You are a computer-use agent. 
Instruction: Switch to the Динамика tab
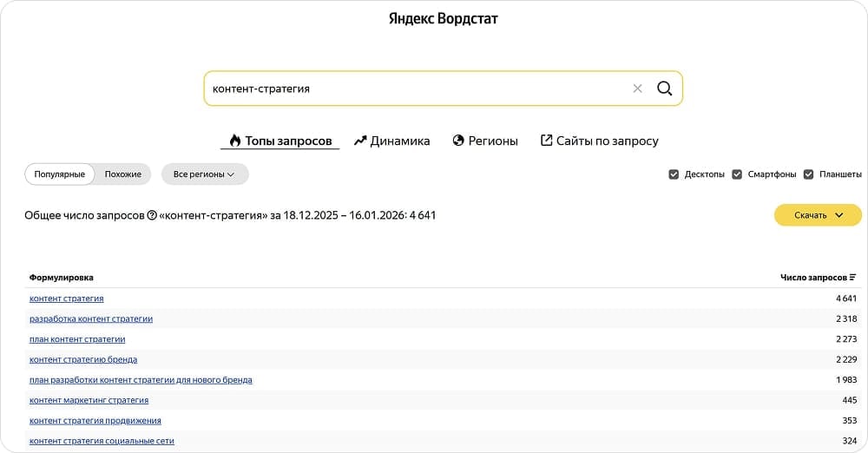[392, 141]
